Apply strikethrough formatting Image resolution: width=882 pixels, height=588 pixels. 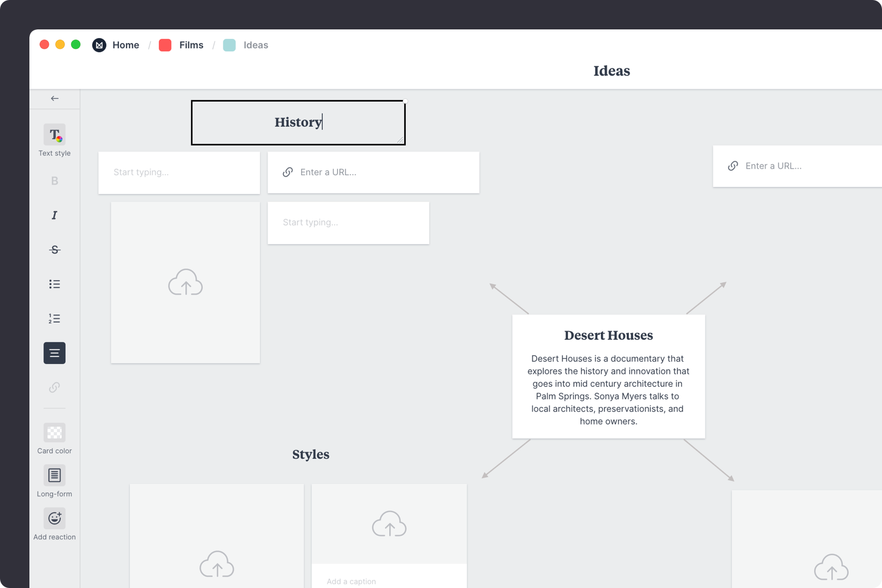[x=54, y=250]
